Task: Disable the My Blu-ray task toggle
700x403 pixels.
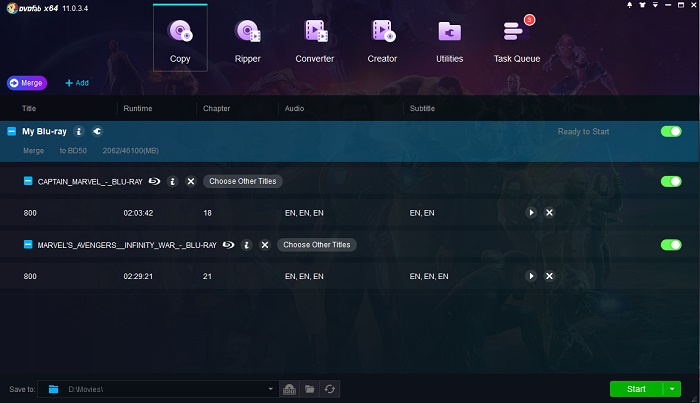Action: [671, 131]
